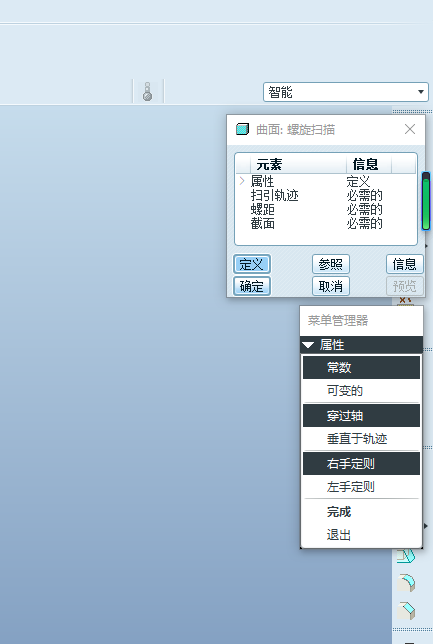Collapse the 属性 menu section triangle
The image size is (433, 644).
tap(308, 345)
